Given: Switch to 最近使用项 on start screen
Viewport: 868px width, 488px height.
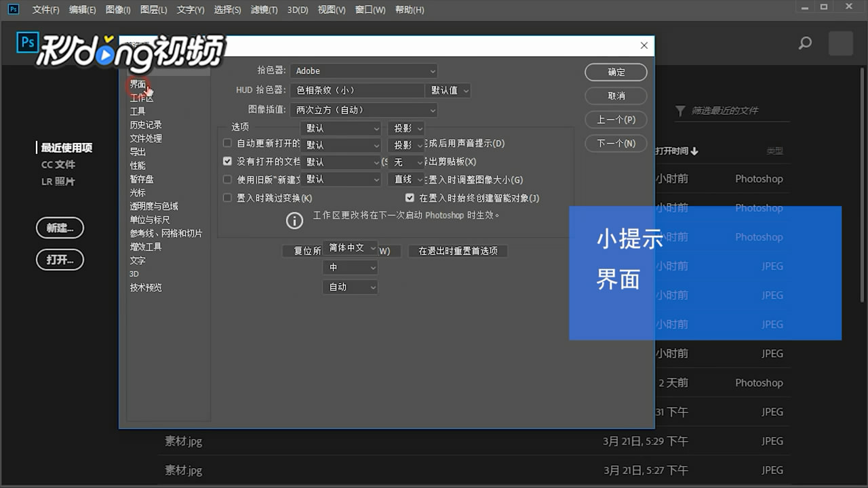Looking at the screenshot, I should pos(66,148).
